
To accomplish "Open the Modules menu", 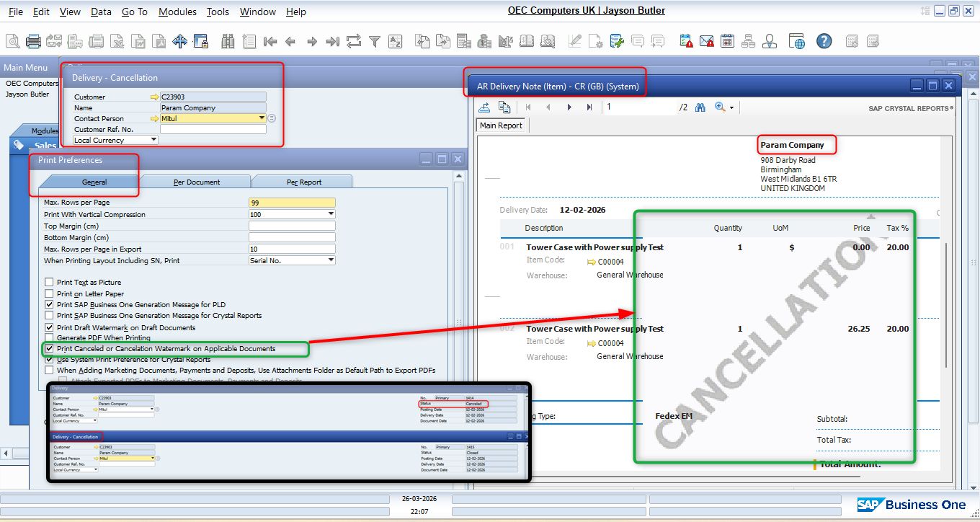I will point(177,12).
